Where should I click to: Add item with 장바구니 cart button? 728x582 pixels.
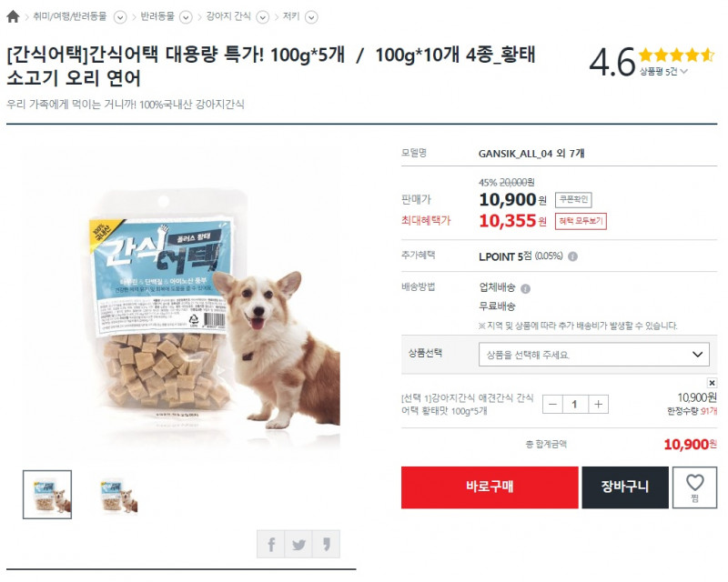click(625, 487)
